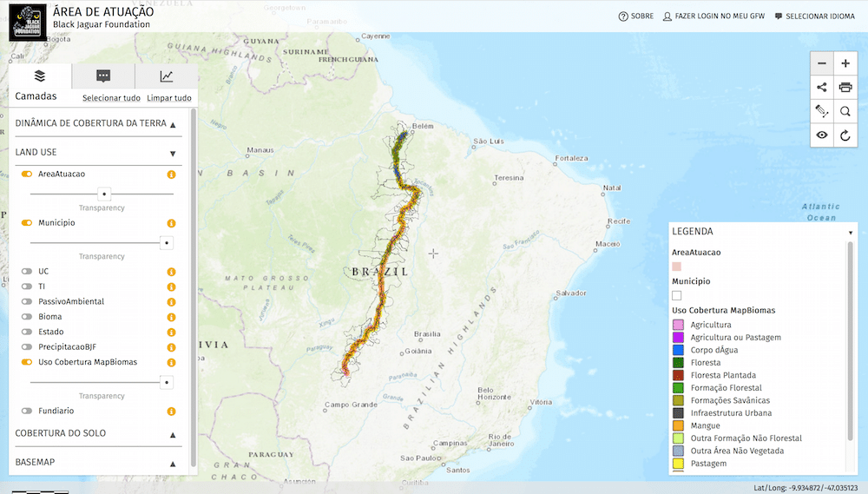Enable the TI layer toggle

pos(27,287)
